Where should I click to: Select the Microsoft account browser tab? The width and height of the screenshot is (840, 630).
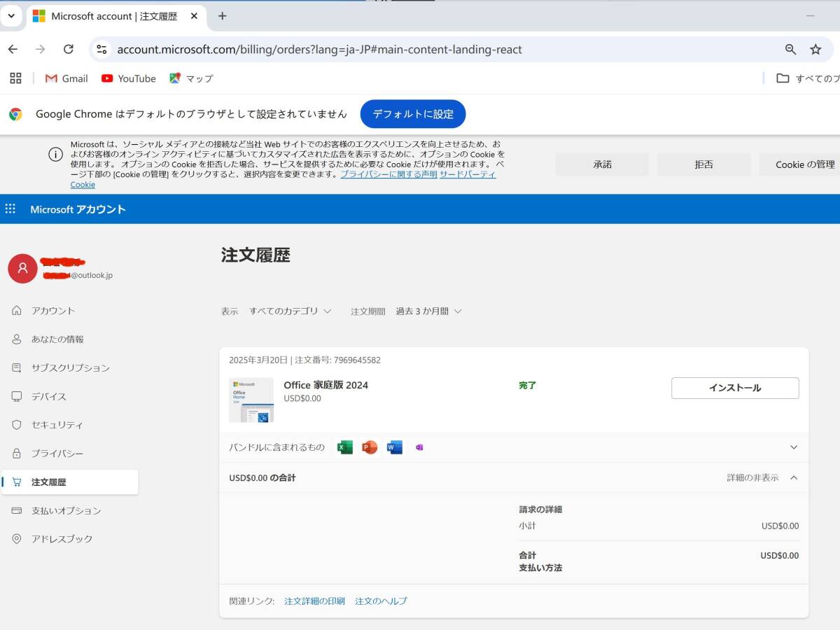click(x=117, y=16)
